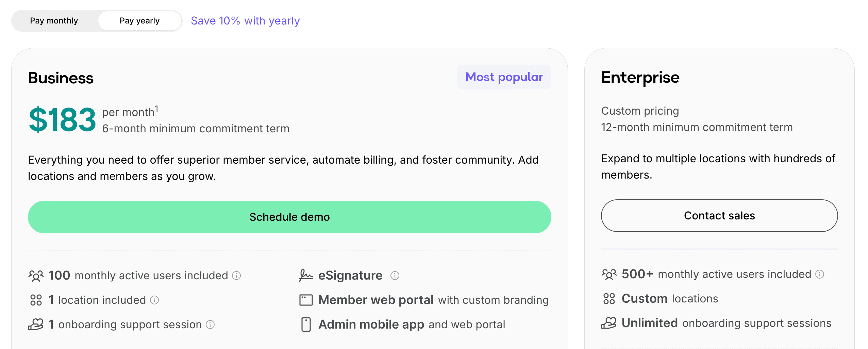Viewport: 868px width, 349px height.
Task: Click the $183 price in Business plan
Action: [62, 119]
